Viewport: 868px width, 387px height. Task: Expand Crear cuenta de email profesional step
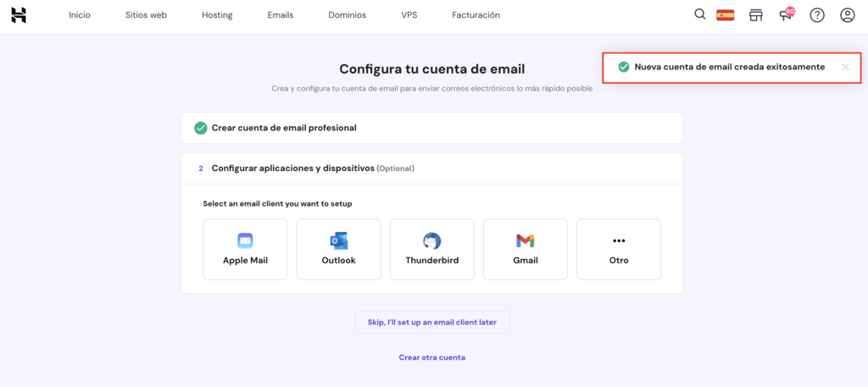[x=431, y=128]
